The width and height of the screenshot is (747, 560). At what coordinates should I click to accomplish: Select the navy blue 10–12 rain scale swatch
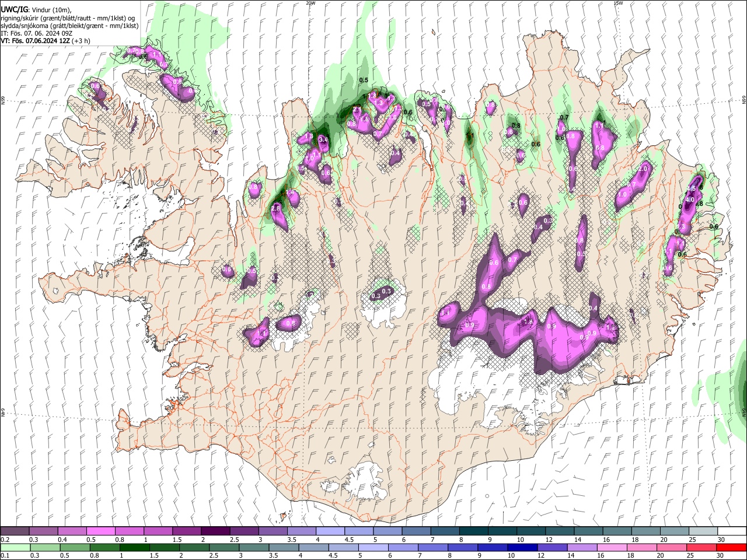(522, 547)
